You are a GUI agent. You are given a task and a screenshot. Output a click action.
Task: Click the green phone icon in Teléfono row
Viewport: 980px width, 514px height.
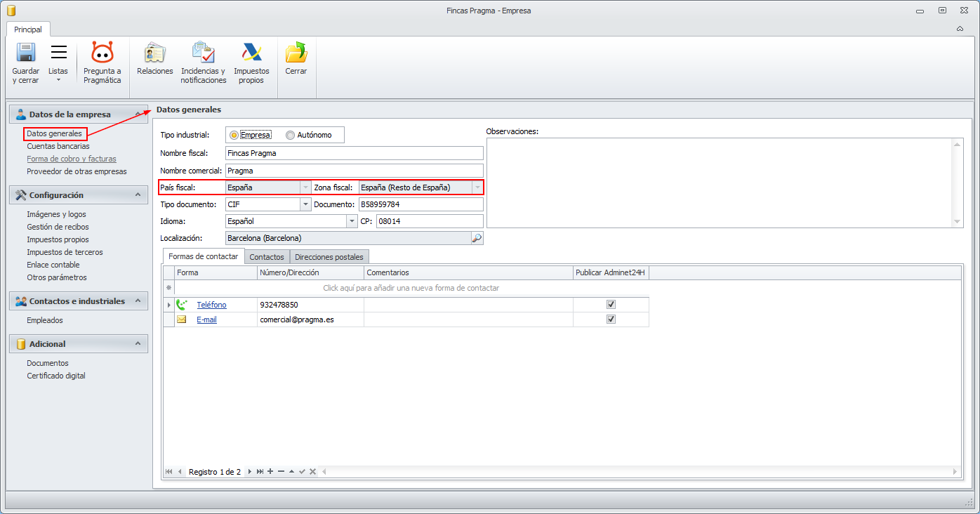click(182, 305)
